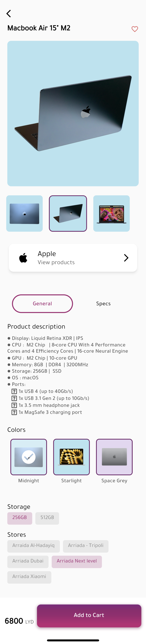This screenshot has height=644, width=146.
Task: Select the angled back-view thumbnail
Action: [x=68, y=214]
